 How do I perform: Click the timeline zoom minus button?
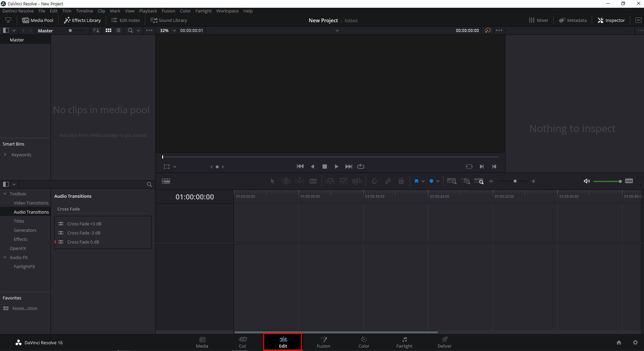point(491,181)
